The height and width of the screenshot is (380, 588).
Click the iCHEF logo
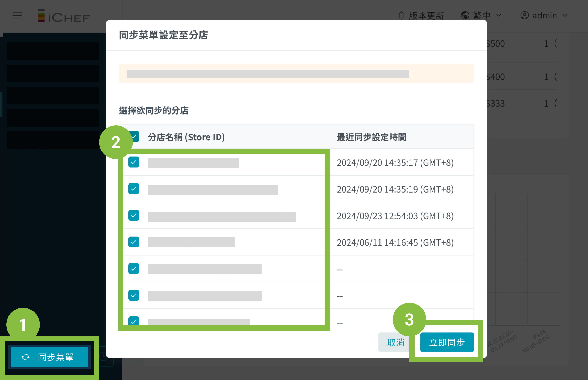(x=64, y=16)
